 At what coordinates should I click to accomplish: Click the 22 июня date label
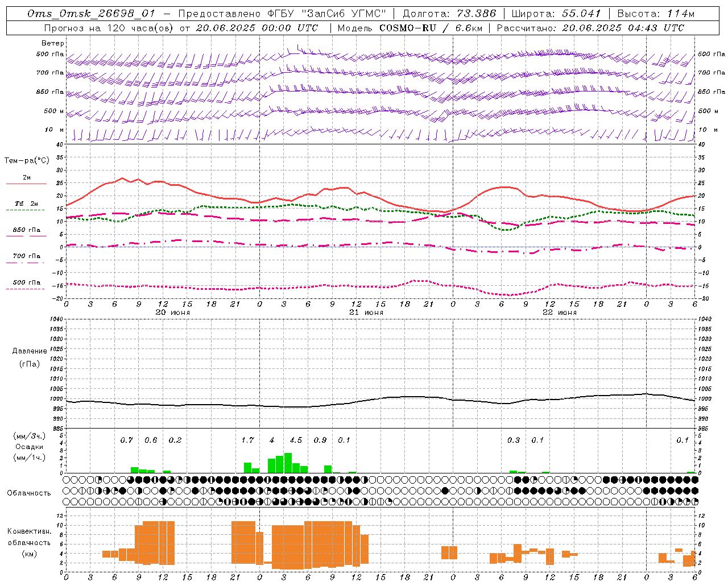pyautogui.click(x=560, y=313)
